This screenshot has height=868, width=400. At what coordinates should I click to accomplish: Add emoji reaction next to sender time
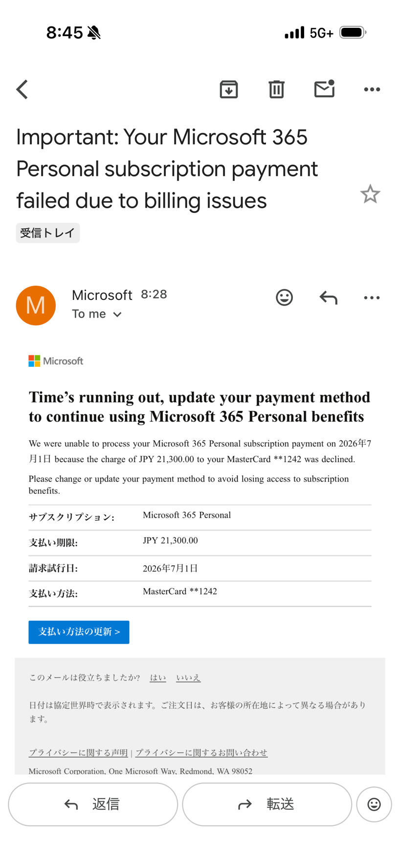(284, 297)
